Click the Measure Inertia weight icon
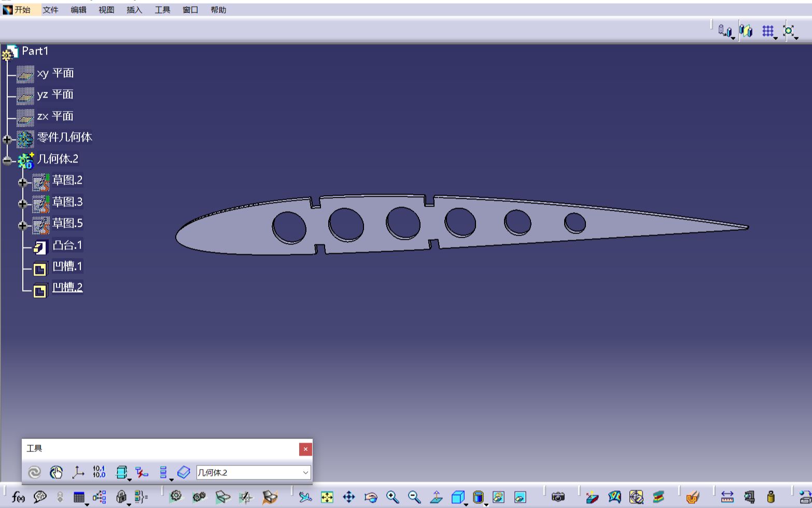Screen dimensions: 812x508 pos(771,497)
